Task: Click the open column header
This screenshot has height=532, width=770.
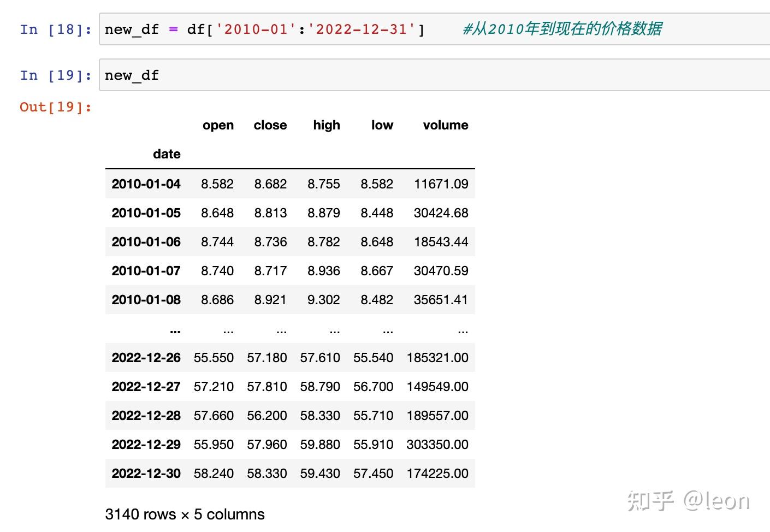Action: 218,125
